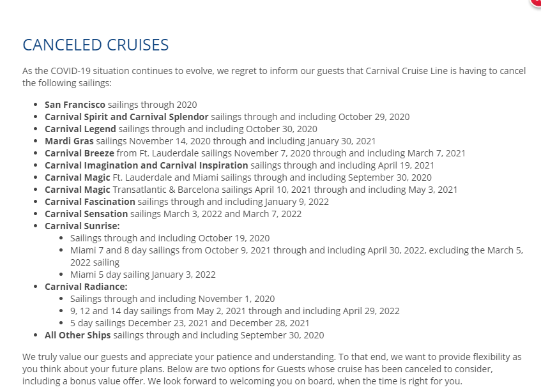Click Carnival Magic Transatlantic & Barcelona entry
This screenshot has width=541, height=392.
(x=251, y=190)
